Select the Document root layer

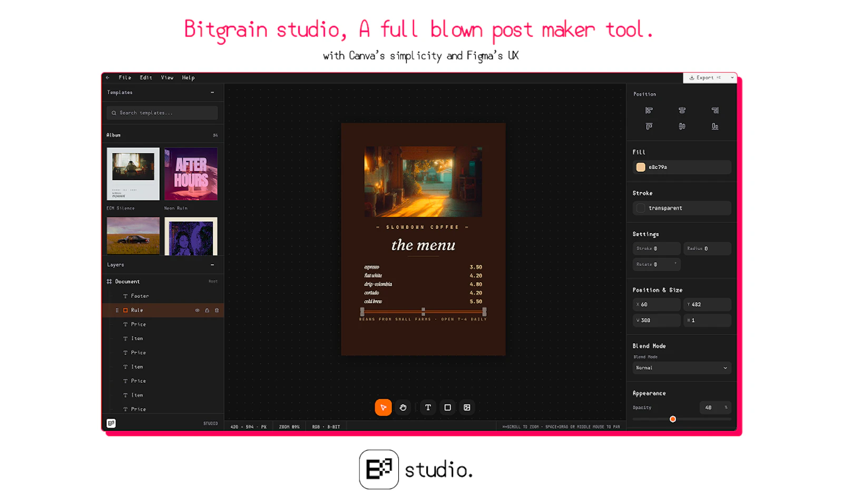(163, 281)
